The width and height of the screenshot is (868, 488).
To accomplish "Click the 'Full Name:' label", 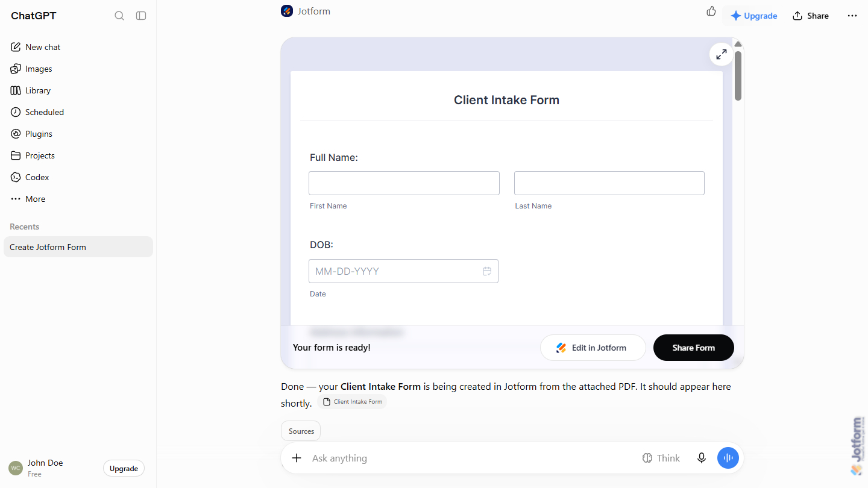I will pos(334,157).
